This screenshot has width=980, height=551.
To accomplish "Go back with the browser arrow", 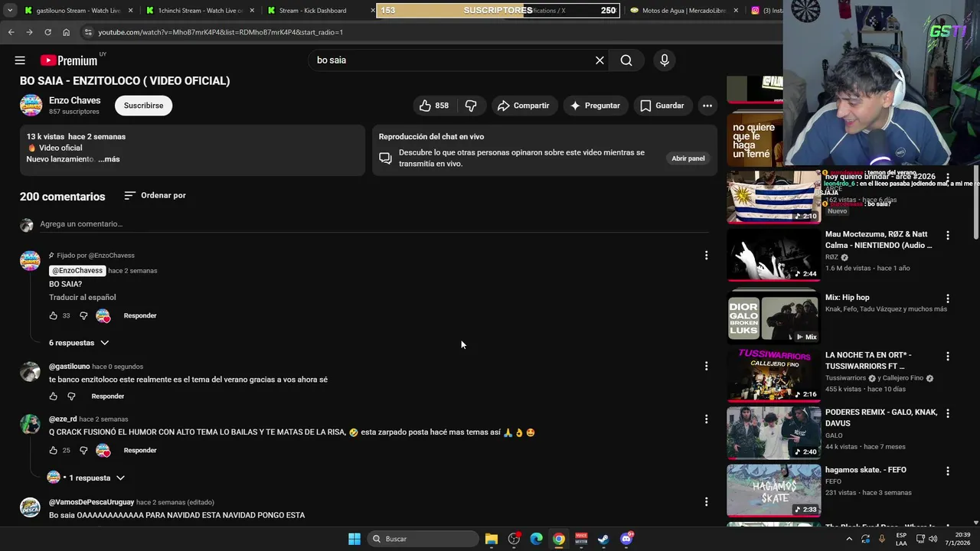I will 11,32.
